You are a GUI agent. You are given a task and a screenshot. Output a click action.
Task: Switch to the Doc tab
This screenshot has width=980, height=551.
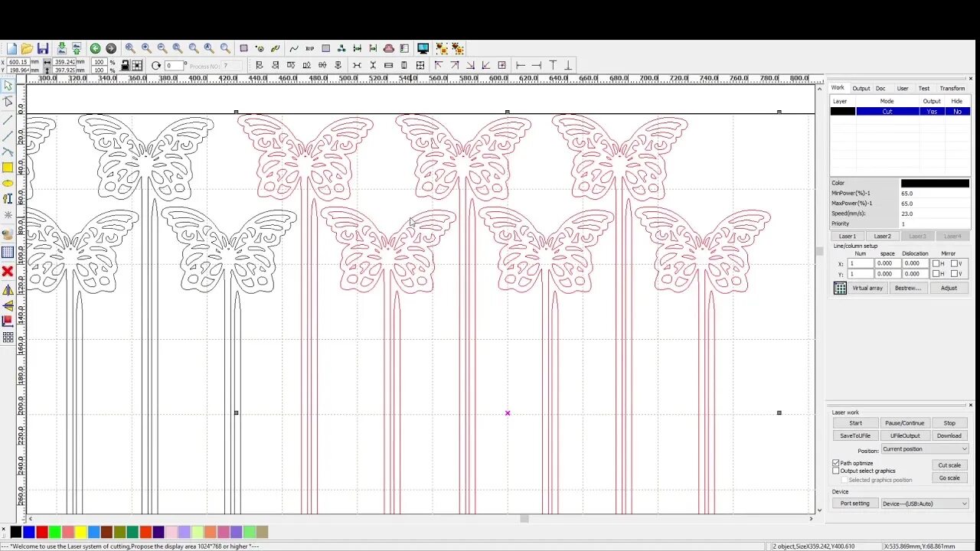point(880,88)
